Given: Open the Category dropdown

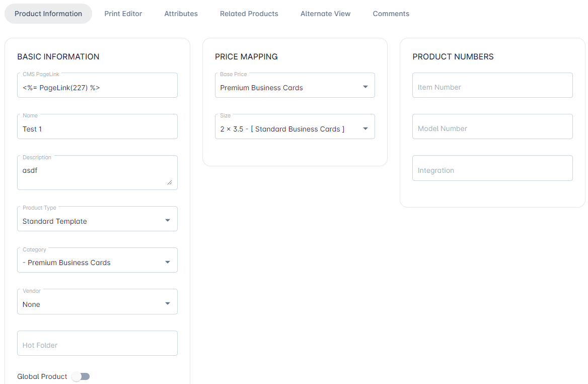Looking at the screenshot, I should tap(97, 262).
